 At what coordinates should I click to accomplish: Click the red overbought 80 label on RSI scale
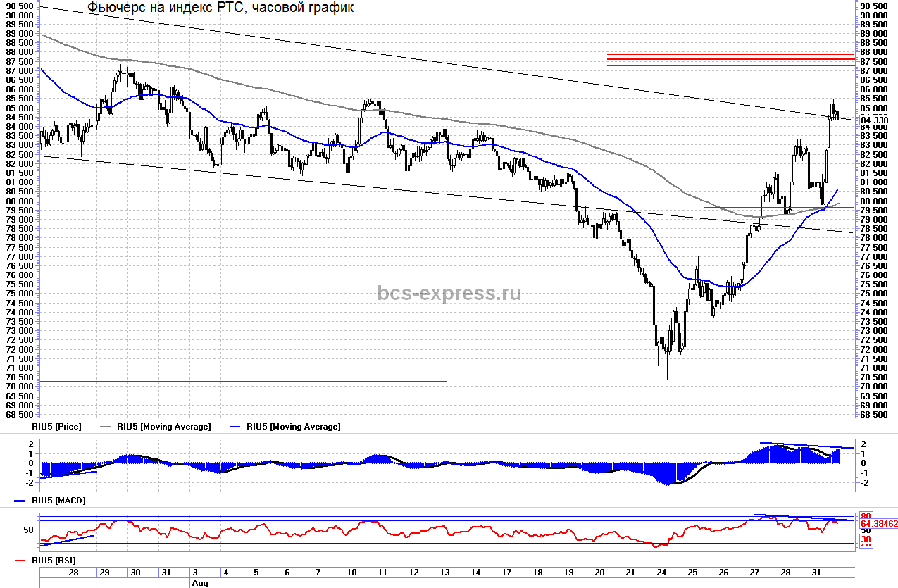tap(866, 516)
